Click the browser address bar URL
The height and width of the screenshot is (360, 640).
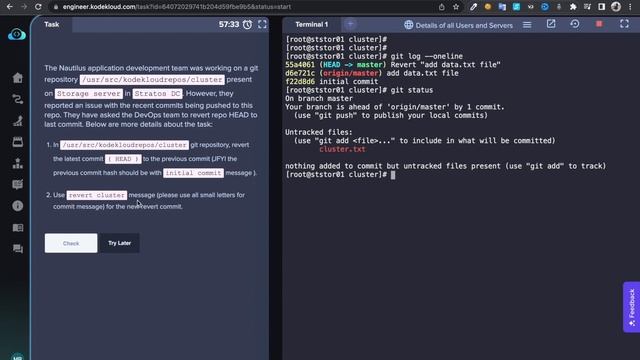(176, 7)
